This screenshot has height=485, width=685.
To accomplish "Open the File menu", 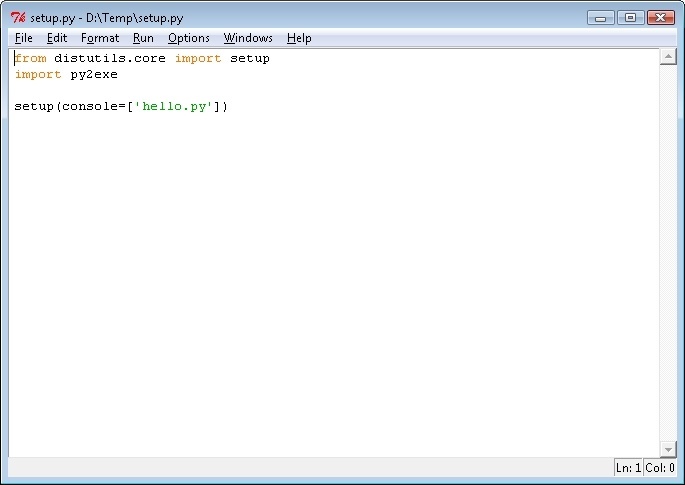I will (x=24, y=38).
